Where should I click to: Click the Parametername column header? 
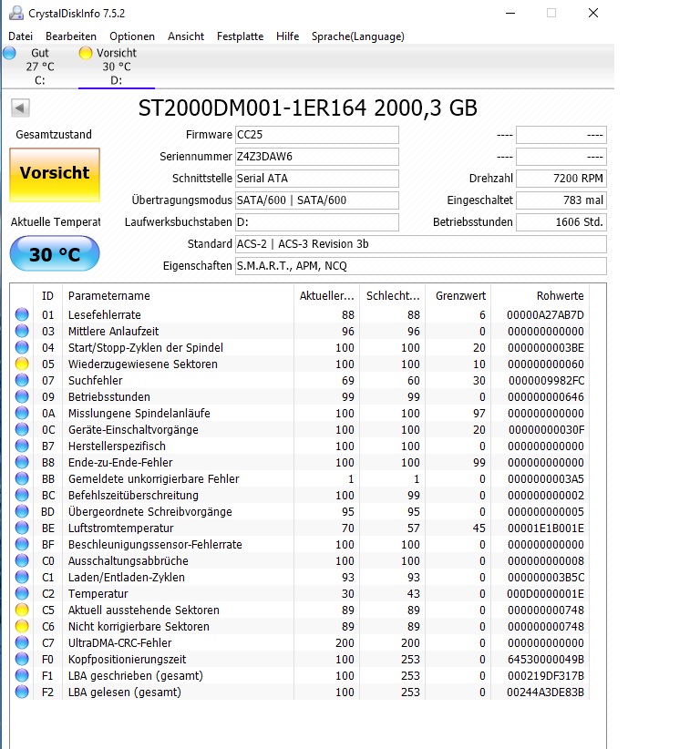point(178,296)
